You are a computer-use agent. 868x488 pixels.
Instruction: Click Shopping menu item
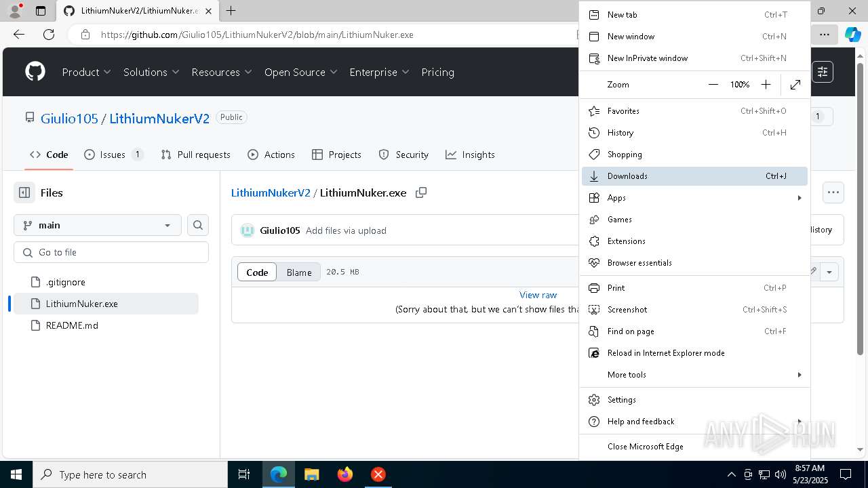click(x=694, y=155)
